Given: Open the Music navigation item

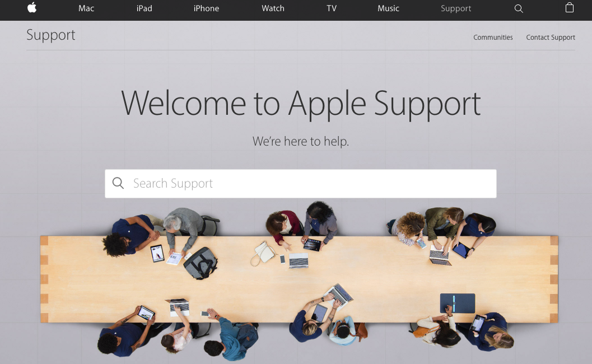Looking at the screenshot, I should [388, 8].
